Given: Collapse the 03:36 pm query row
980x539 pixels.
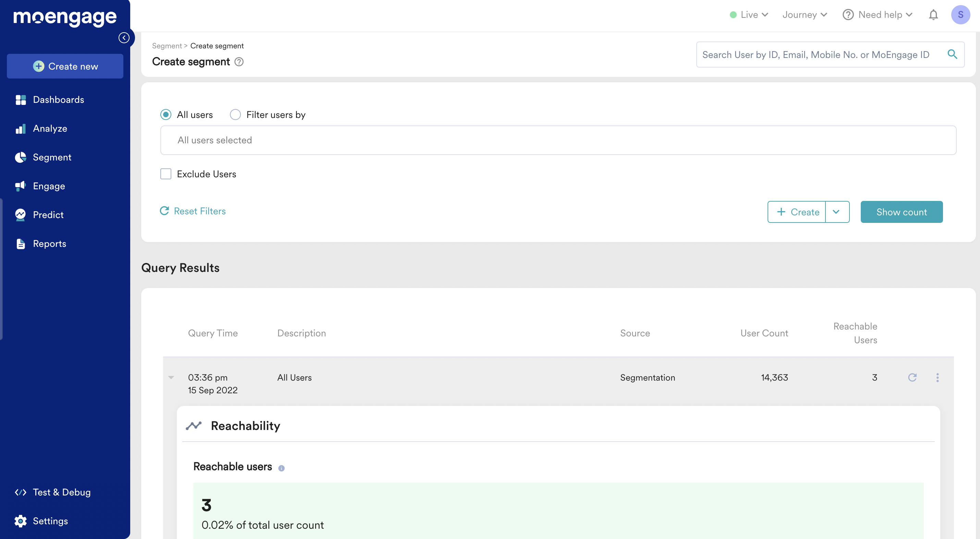Looking at the screenshot, I should coord(171,377).
